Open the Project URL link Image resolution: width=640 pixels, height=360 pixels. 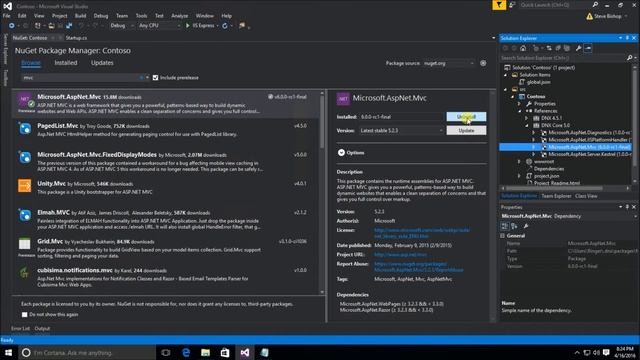pos(400,255)
